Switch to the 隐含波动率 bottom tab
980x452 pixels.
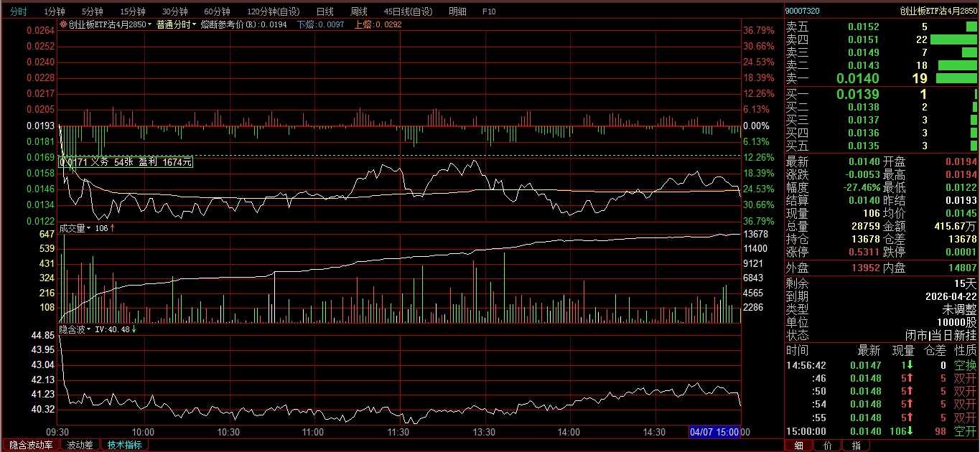pyautogui.click(x=31, y=445)
